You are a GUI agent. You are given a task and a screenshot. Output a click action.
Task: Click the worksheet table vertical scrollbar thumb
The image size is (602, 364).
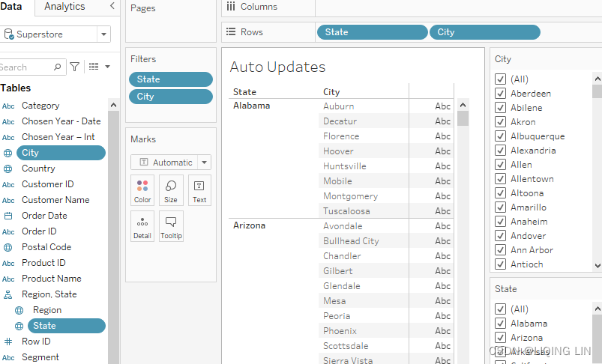pyautogui.click(x=463, y=118)
